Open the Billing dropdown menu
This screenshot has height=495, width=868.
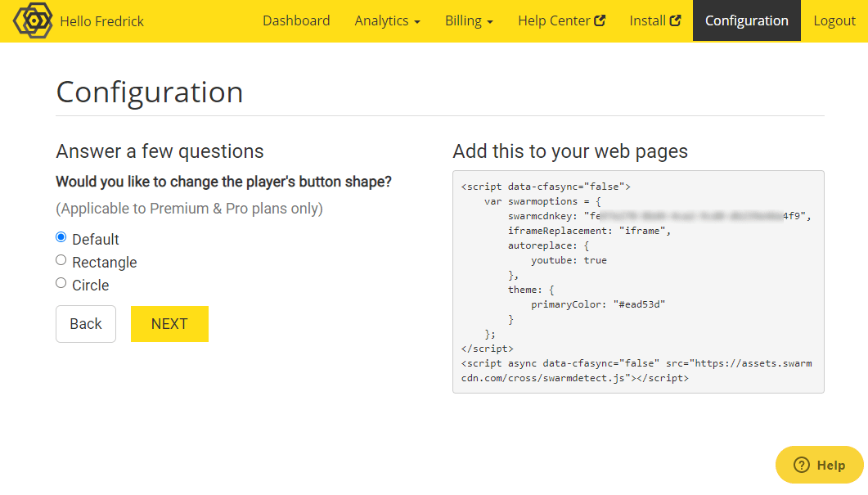point(469,20)
